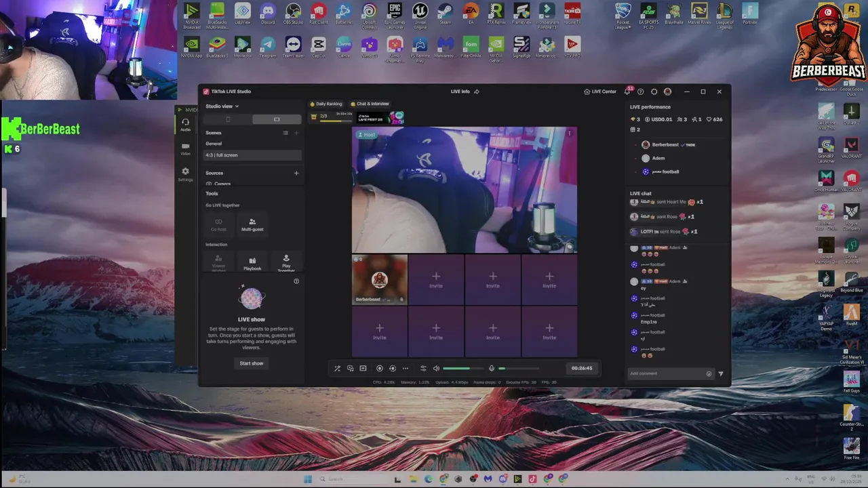Open the Daily Ranking tab
This screenshot has width=868, height=488.
(326, 104)
